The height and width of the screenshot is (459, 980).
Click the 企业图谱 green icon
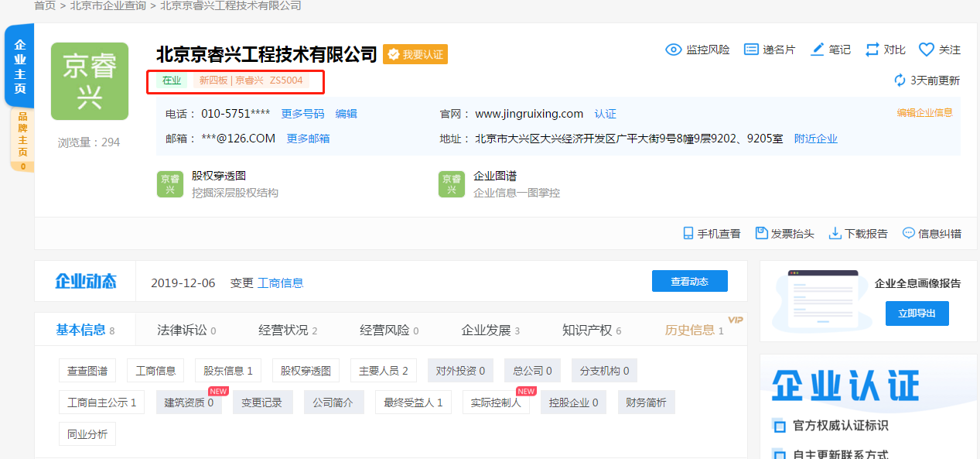coord(452,184)
